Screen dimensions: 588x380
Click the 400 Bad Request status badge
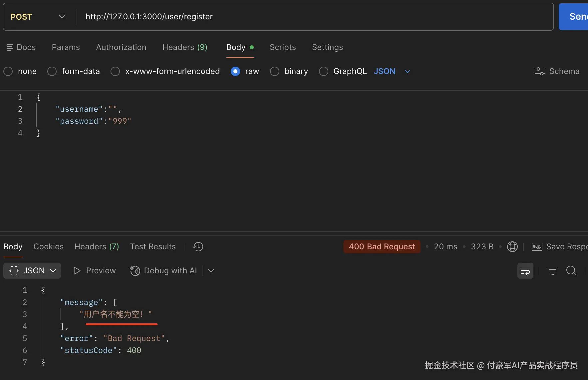[382, 247]
